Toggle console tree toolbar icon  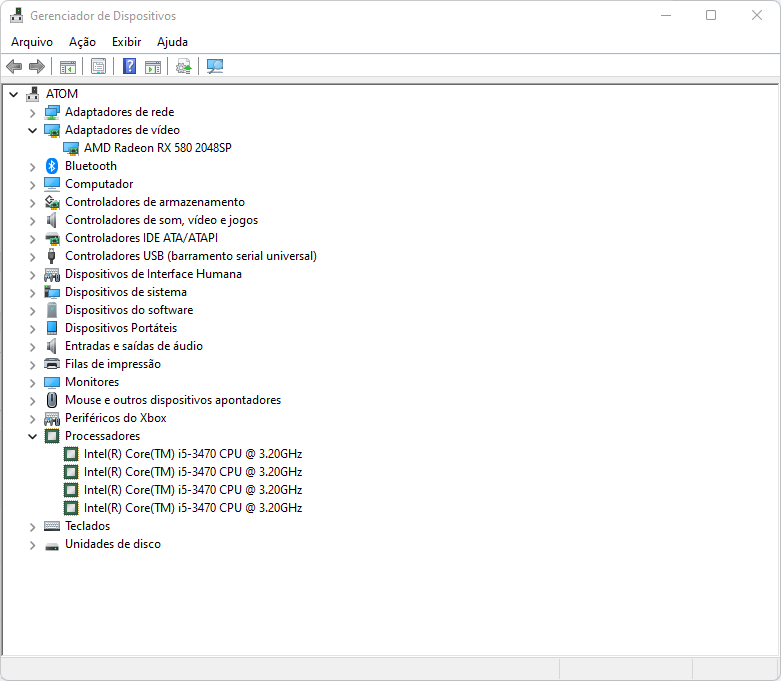pos(68,66)
